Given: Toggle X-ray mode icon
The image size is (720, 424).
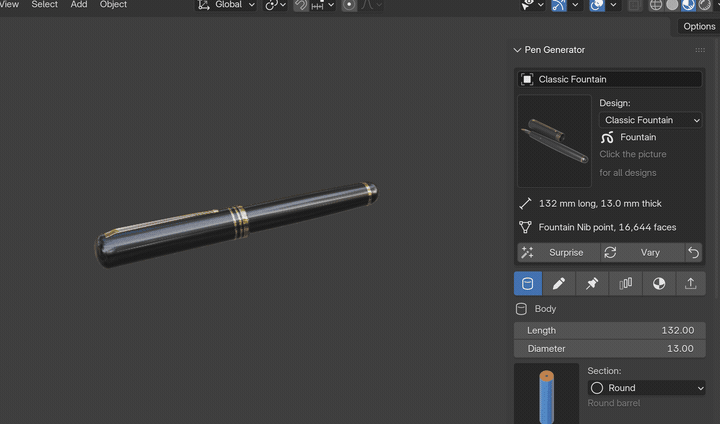Looking at the screenshot, I should coord(635,5).
